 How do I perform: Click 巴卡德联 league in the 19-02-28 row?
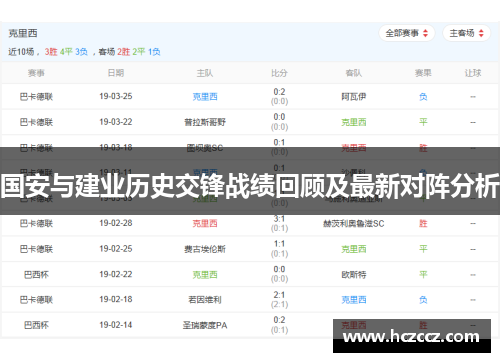pyautogui.click(x=36, y=223)
